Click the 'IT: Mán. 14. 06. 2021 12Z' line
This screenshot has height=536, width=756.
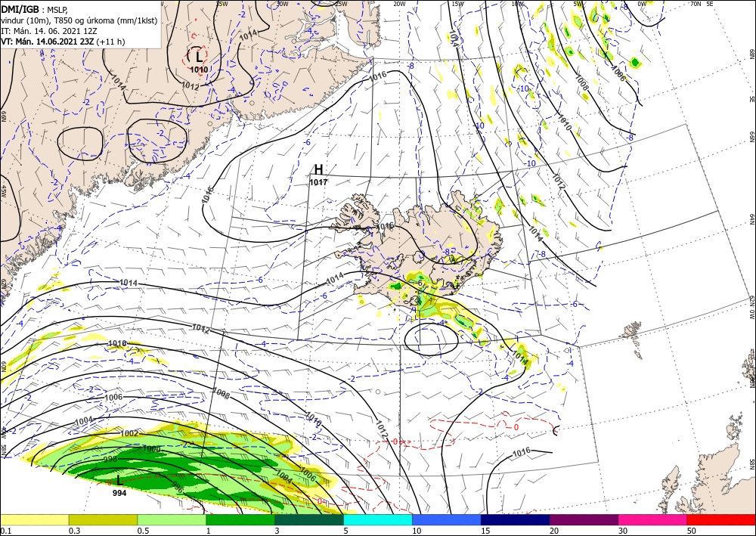click(49, 31)
